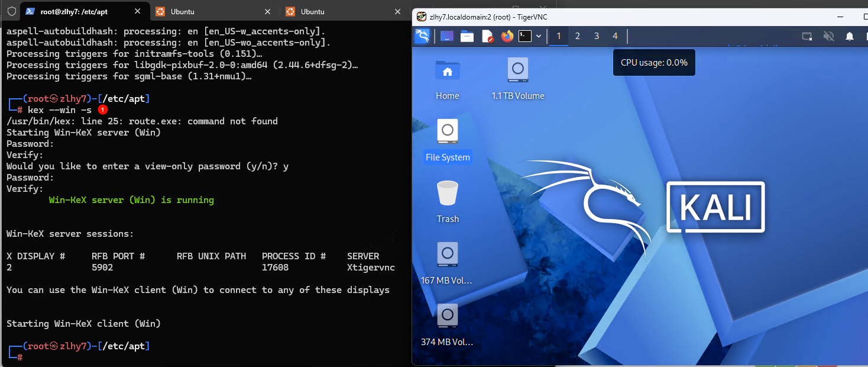Select the 374 MB Volume desktop icon

448,326
